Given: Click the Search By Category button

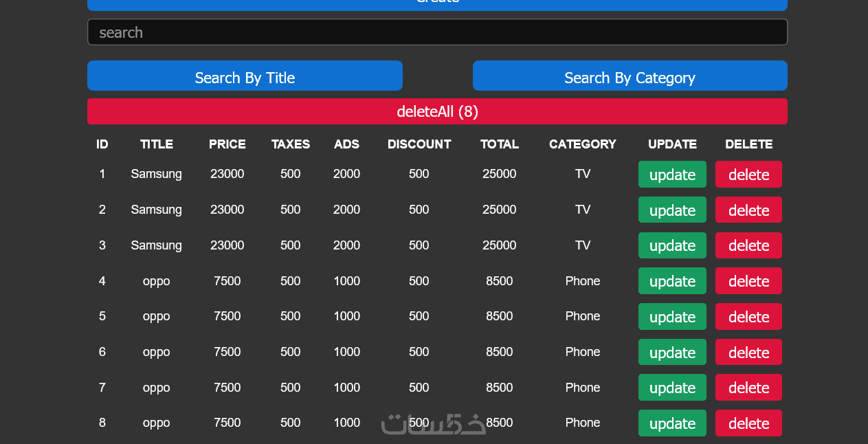Looking at the screenshot, I should point(630,76).
